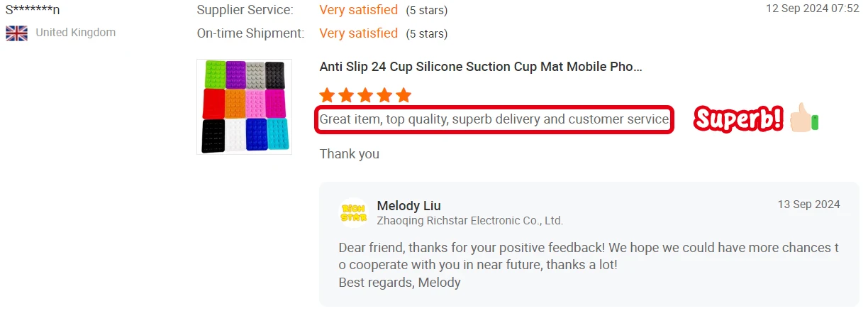Click the reviewer name S*******n
Screen dimensions: 868x316
pyautogui.click(x=33, y=10)
